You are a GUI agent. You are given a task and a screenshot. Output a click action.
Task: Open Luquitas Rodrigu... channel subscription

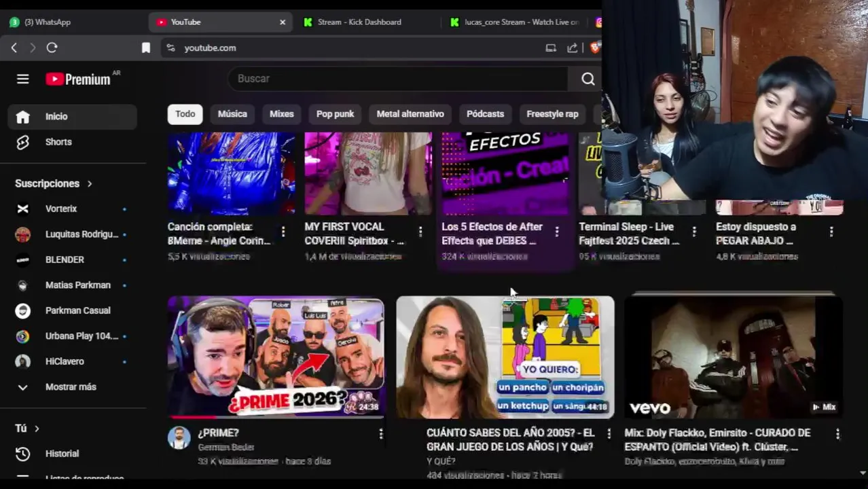click(x=73, y=234)
